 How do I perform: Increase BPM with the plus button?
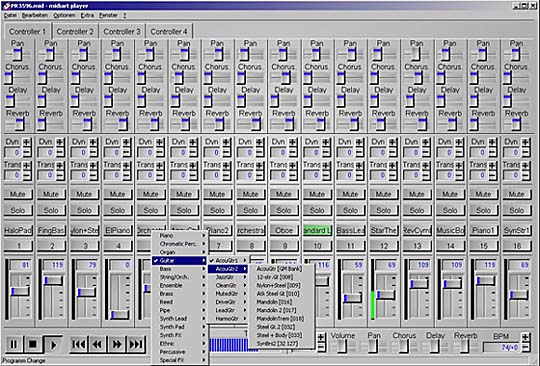[x=526, y=337]
